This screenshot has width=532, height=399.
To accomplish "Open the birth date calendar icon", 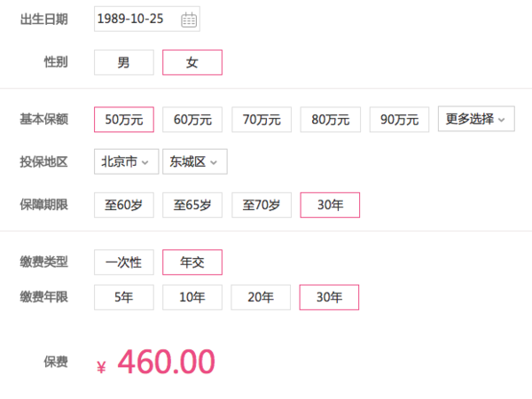I will (x=189, y=20).
